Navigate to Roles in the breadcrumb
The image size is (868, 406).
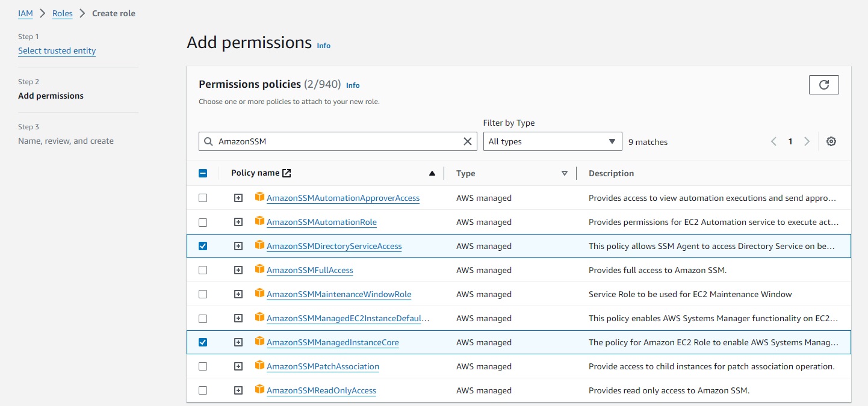coord(63,13)
